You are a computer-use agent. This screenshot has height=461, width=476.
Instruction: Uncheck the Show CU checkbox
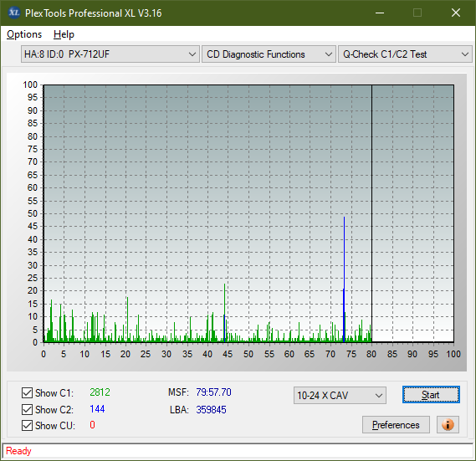(x=27, y=426)
